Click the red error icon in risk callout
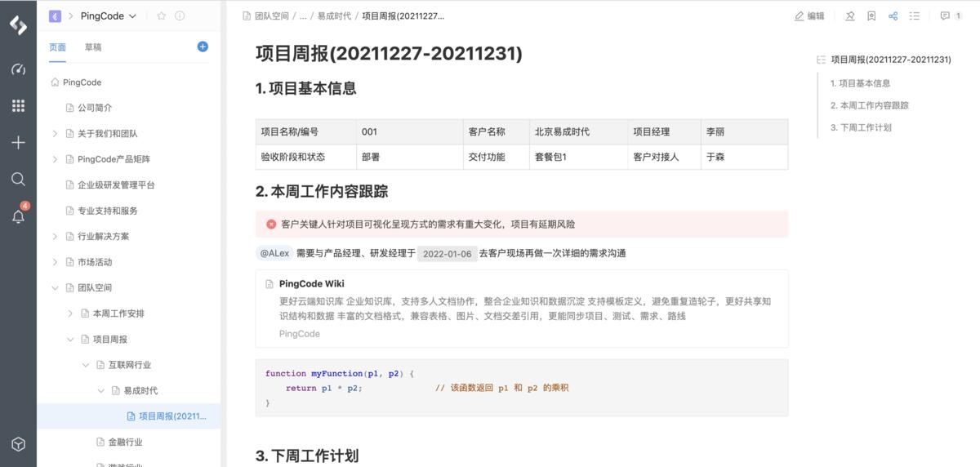The width and height of the screenshot is (980, 467). [271, 224]
